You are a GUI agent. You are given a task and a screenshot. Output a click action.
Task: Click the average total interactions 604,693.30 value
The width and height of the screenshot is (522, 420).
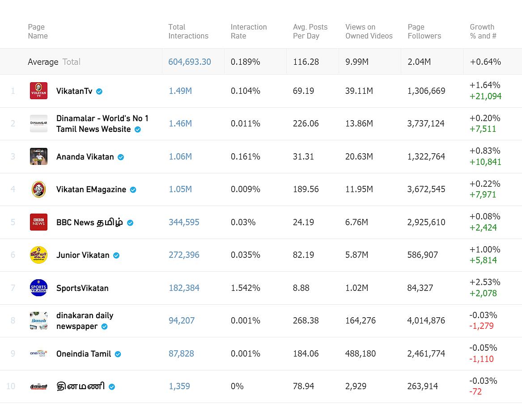(x=190, y=62)
